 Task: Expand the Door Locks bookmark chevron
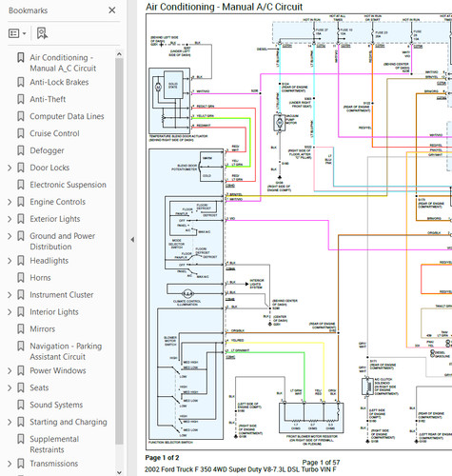pos(10,168)
